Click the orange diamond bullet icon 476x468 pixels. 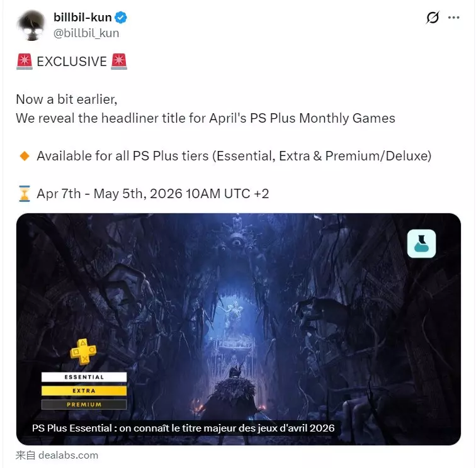click(25, 156)
